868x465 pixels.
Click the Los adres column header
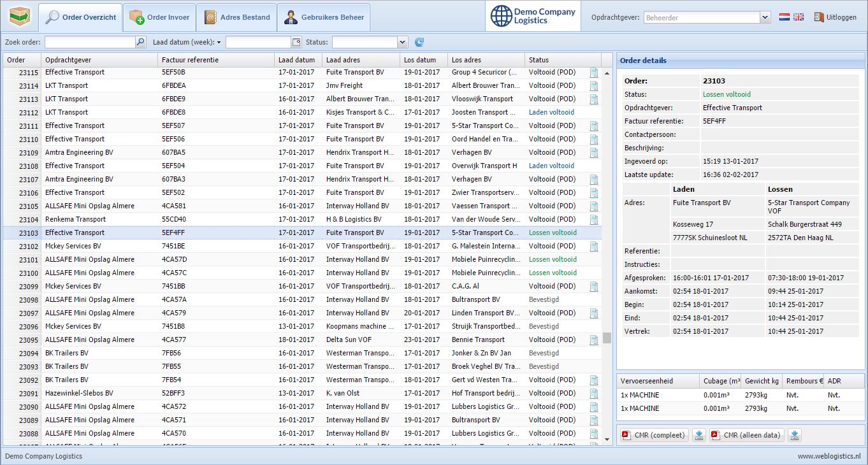(x=486, y=60)
